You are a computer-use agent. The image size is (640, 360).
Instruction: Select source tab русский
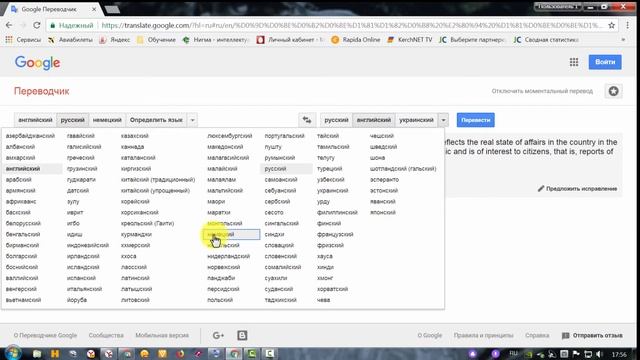(73, 120)
